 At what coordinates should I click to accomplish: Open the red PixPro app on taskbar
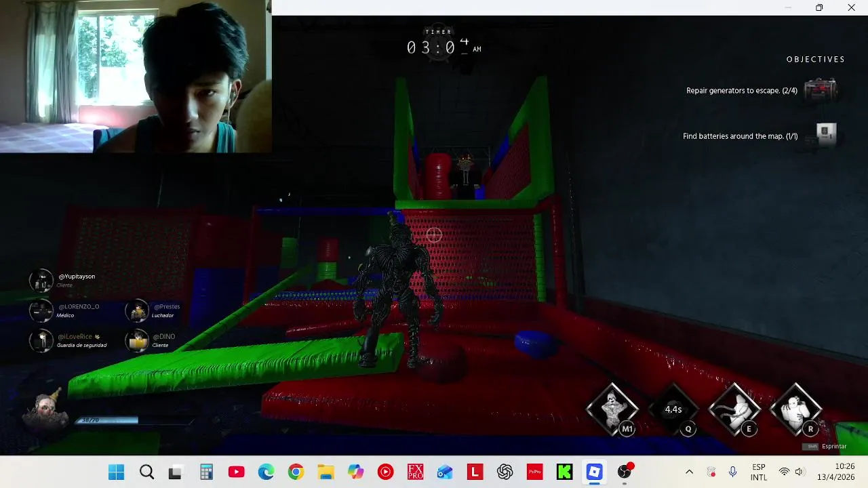point(534,472)
